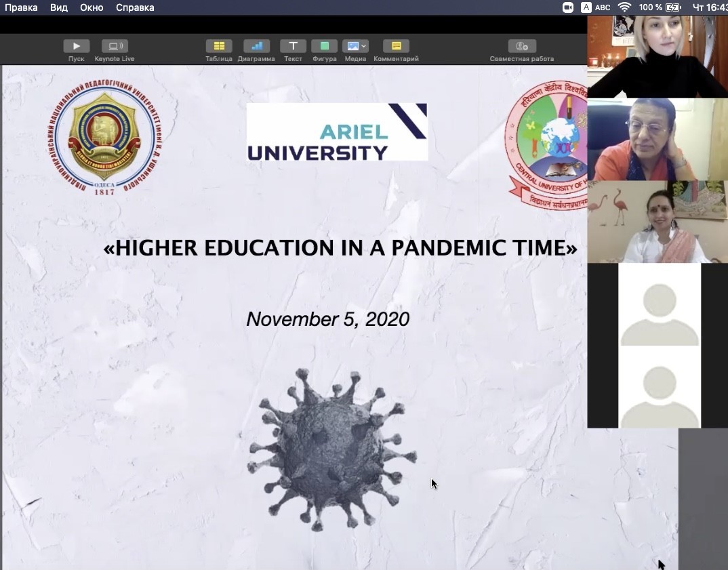Select the Odesa pedagogical university seal
Screen dimensions: 728x570
(104, 138)
